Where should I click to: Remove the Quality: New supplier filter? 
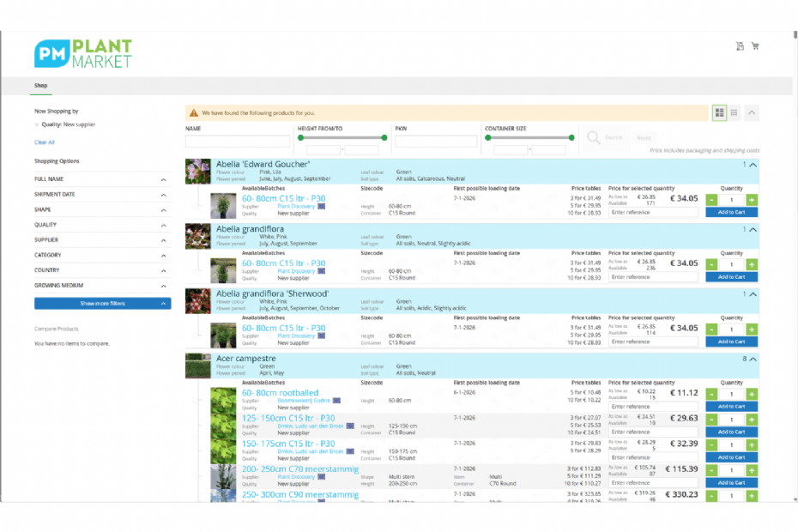[x=37, y=124]
